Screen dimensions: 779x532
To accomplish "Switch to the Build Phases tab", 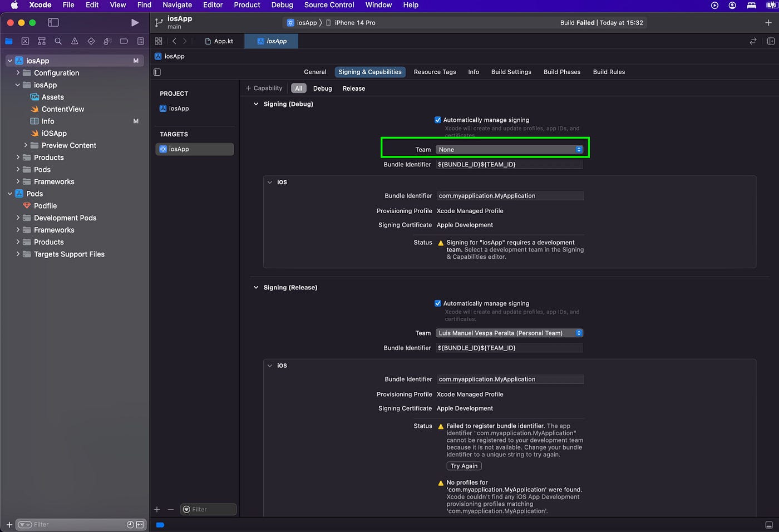I will (562, 72).
